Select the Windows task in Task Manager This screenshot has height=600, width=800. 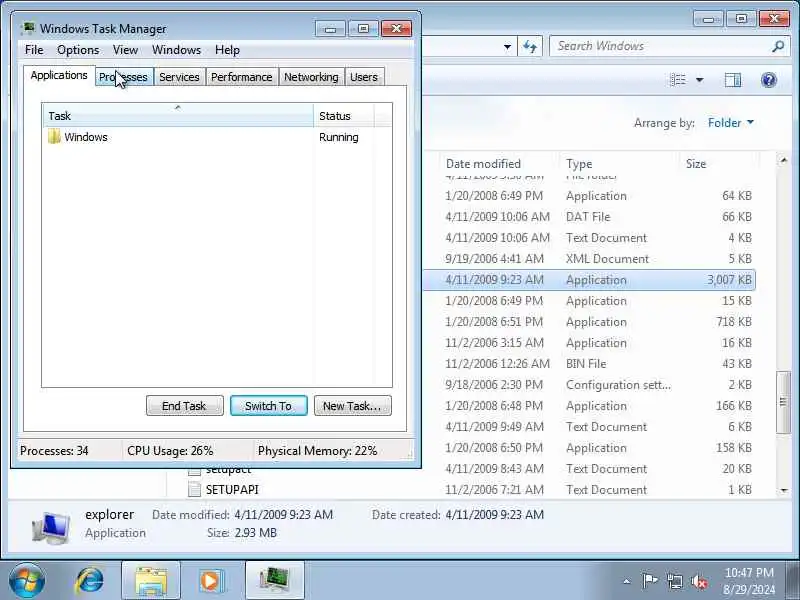click(x=217, y=137)
